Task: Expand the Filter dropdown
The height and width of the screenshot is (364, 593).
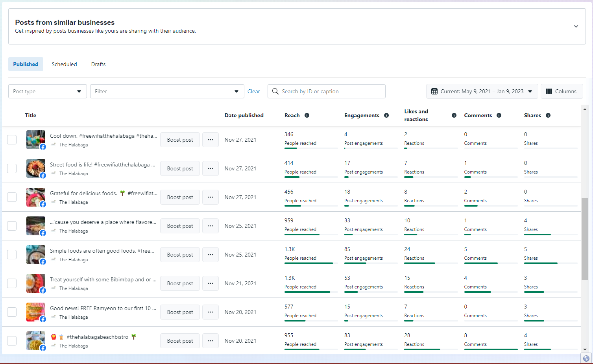Action: [167, 91]
